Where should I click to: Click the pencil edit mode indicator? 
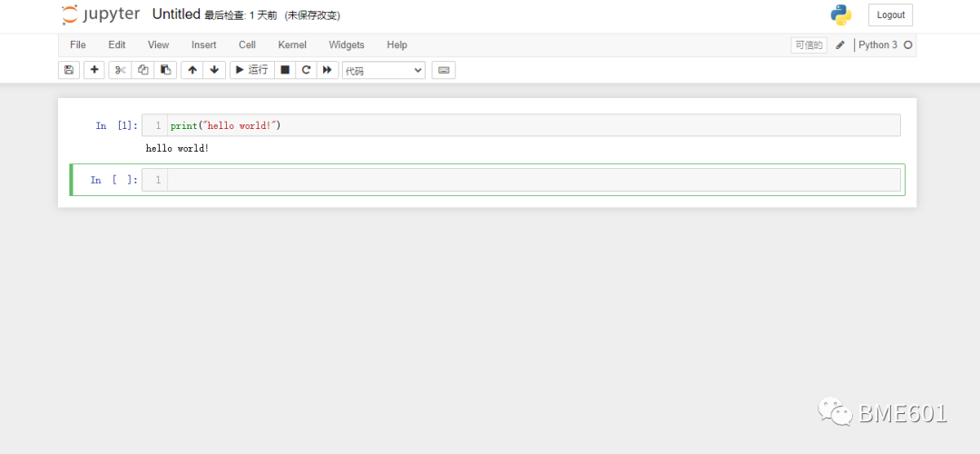pyautogui.click(x=840, y=45)
